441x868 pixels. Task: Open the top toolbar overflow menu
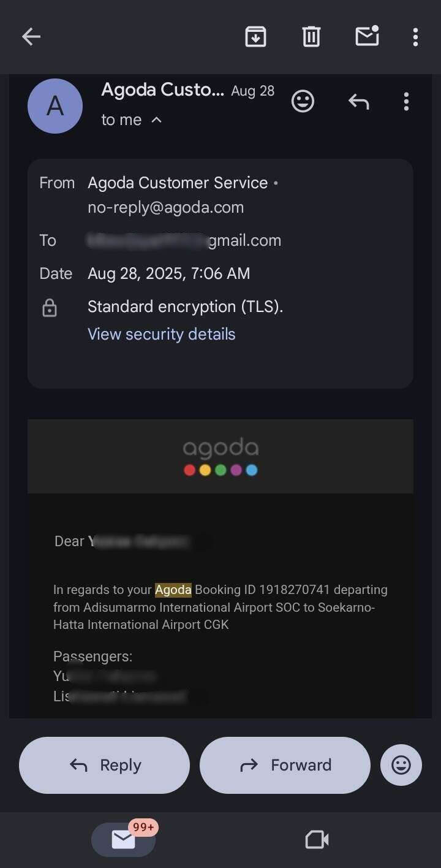[x=415, y=37]
